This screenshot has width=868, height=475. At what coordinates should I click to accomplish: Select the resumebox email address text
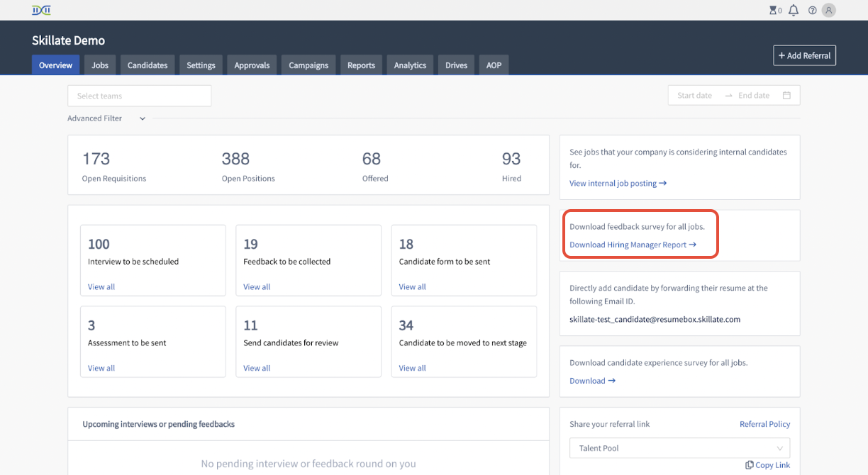point(655,319)
